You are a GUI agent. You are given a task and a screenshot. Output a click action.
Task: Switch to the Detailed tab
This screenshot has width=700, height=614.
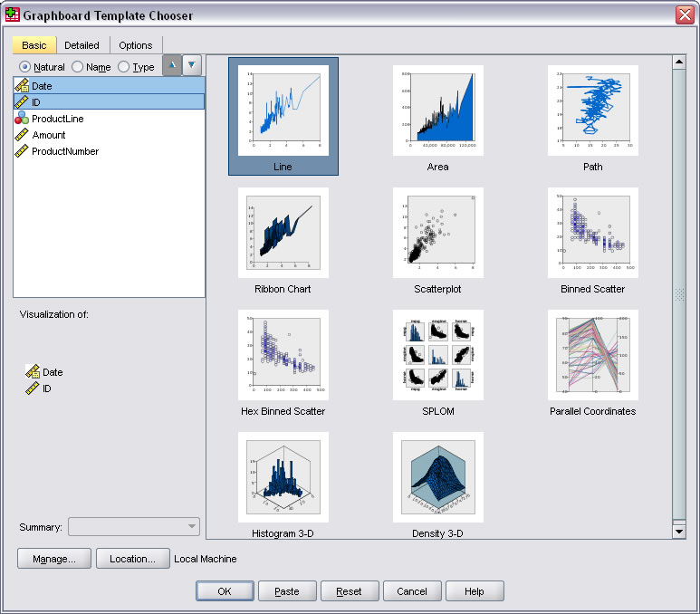(x=82, y=45)
